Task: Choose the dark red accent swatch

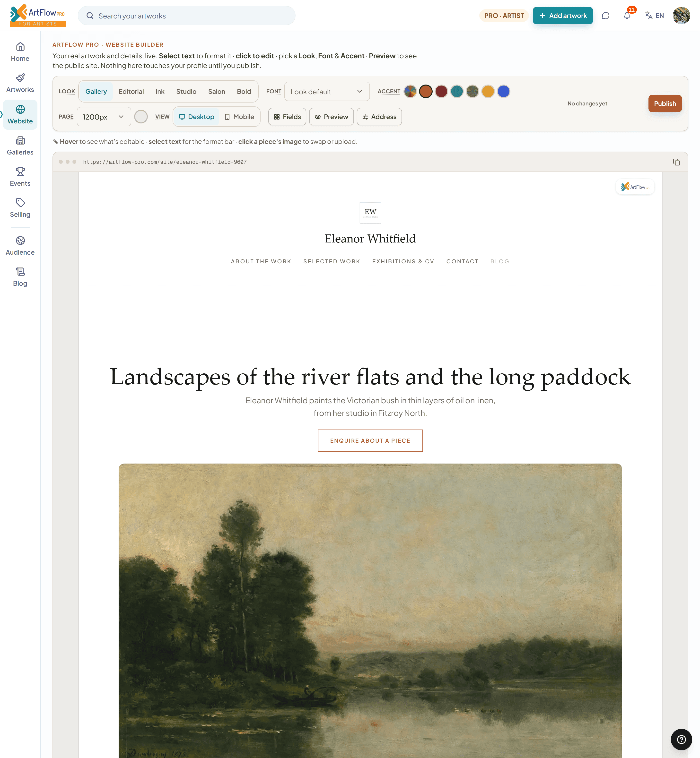Action: click(x=441, y=91)
